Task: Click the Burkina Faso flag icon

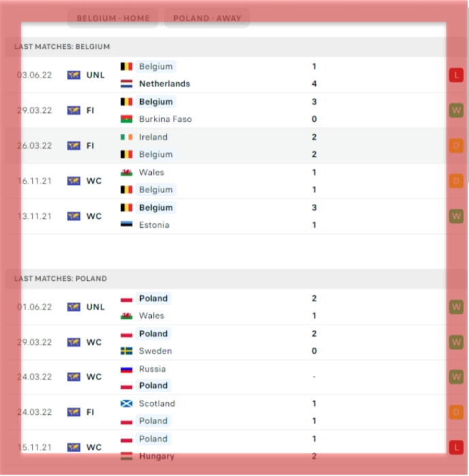Action: (x=127, y=119)
